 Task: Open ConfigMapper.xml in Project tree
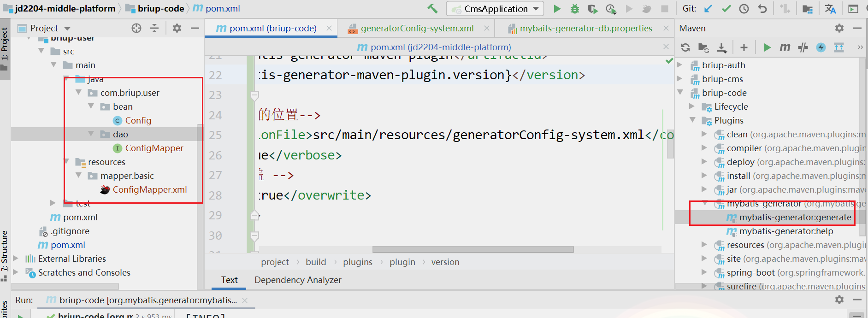tap(150, 189)
